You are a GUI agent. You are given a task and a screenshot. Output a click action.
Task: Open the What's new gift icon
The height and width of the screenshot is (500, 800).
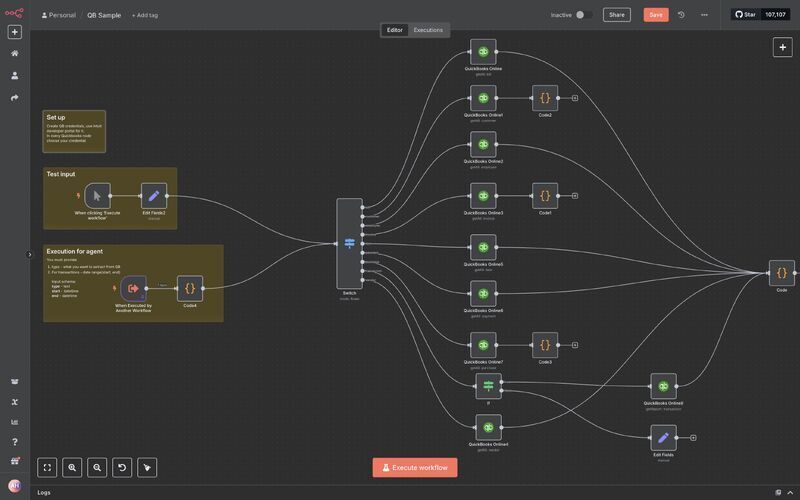click(x=15, y=461)
